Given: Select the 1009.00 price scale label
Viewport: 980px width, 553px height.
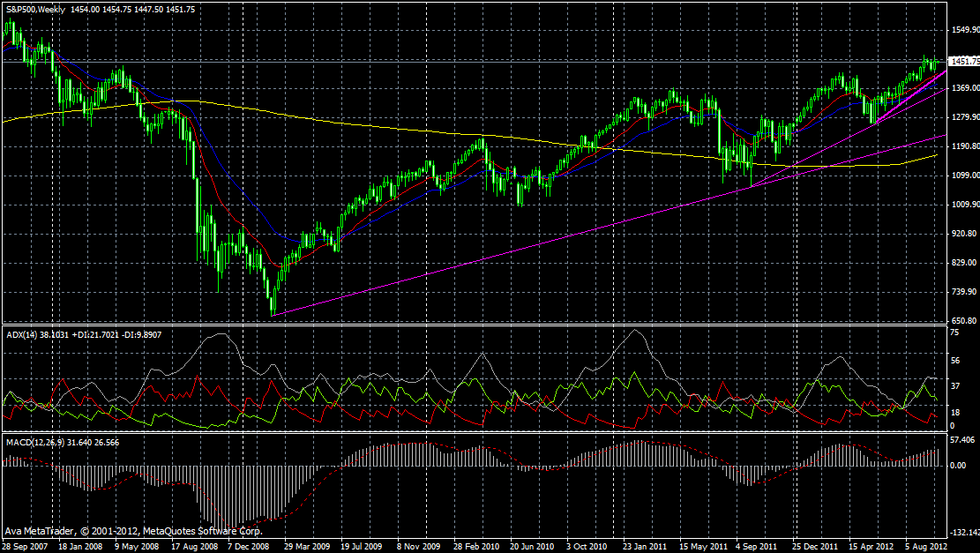Looking at the screenshot, I should (963, 205).
